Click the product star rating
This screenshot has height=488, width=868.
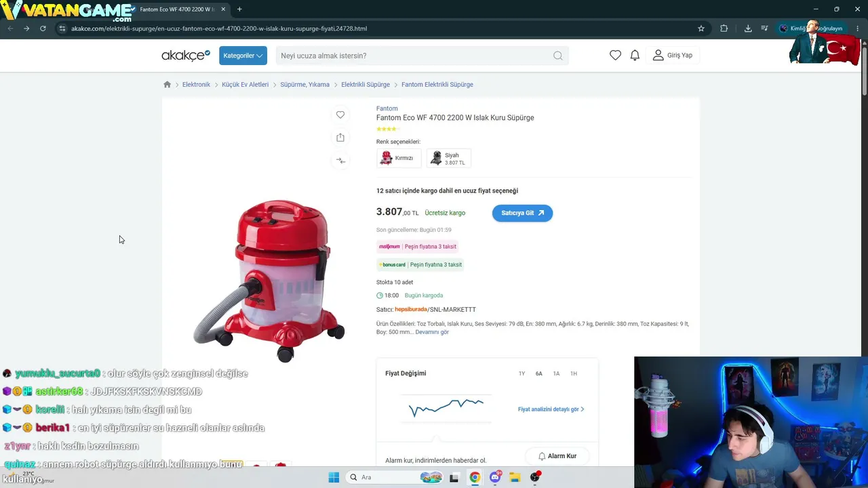(x=387, y=129)
